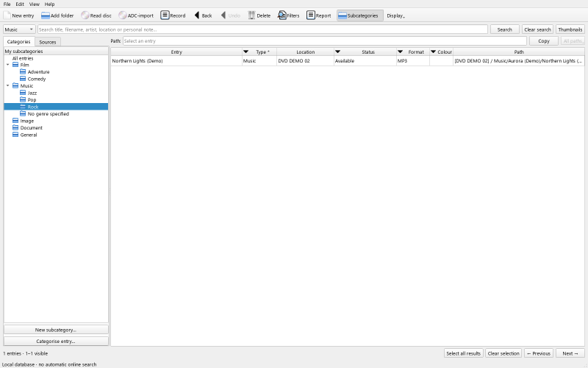Click the Delete trash icon
The height and width of the screenshot is (368, 588).
[x=251, y=15]
